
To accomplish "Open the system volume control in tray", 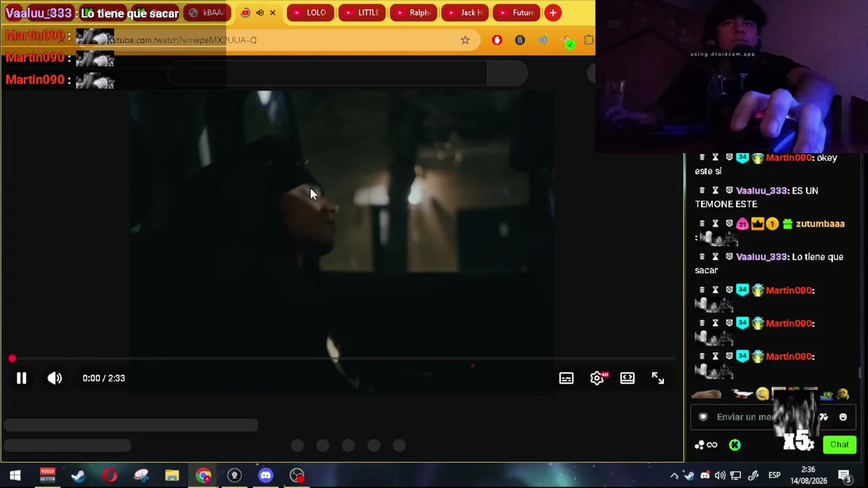I will pos(720,475).
